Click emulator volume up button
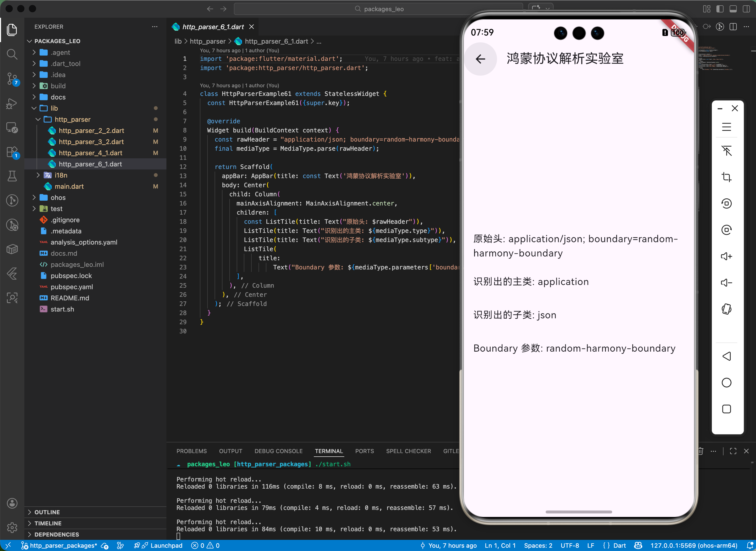This screenshot has height=551, width=756. click(726, 256)
